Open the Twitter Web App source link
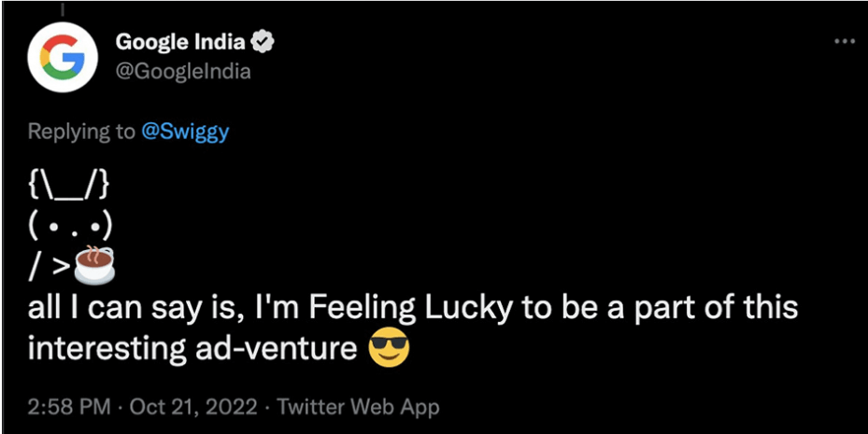 358,408
